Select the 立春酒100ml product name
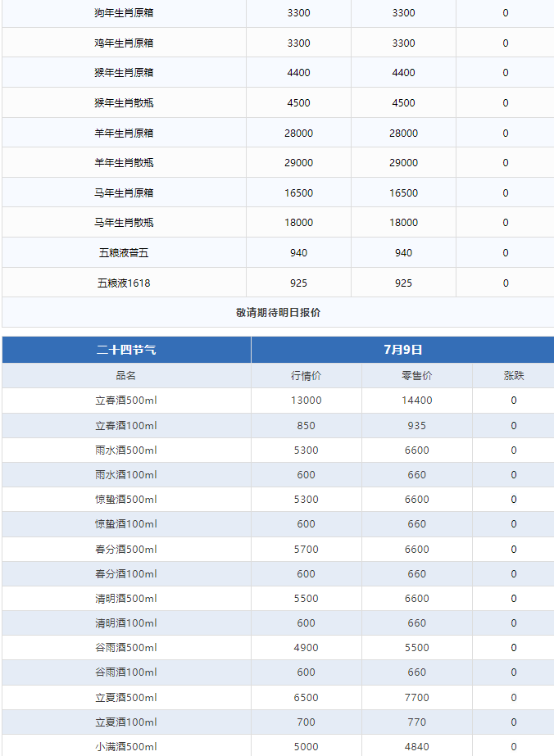The image size is (554, 756). click(126, 426)
